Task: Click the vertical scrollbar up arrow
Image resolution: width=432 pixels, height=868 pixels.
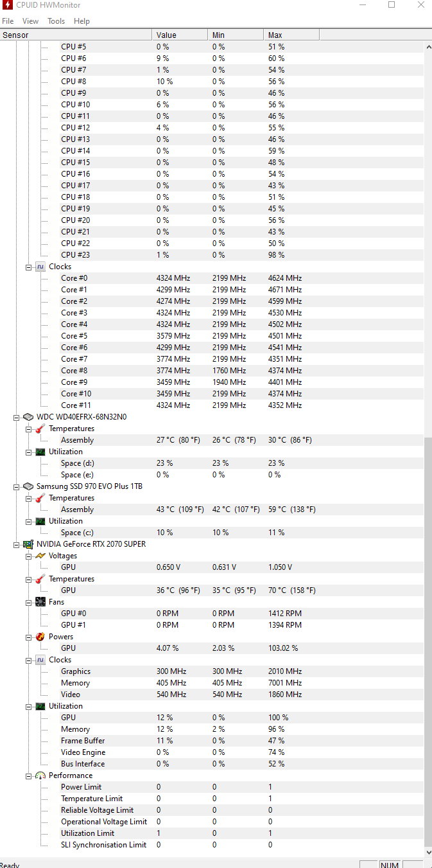Action: (428, 46)
